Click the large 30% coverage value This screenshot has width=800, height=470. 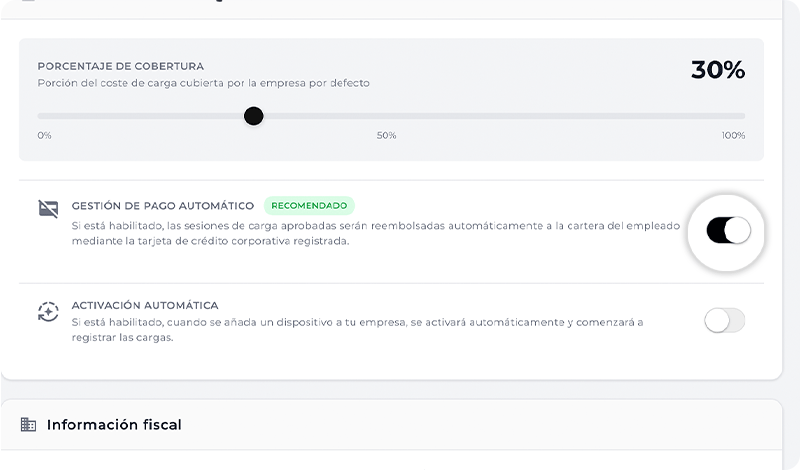(x=717, y=70)
